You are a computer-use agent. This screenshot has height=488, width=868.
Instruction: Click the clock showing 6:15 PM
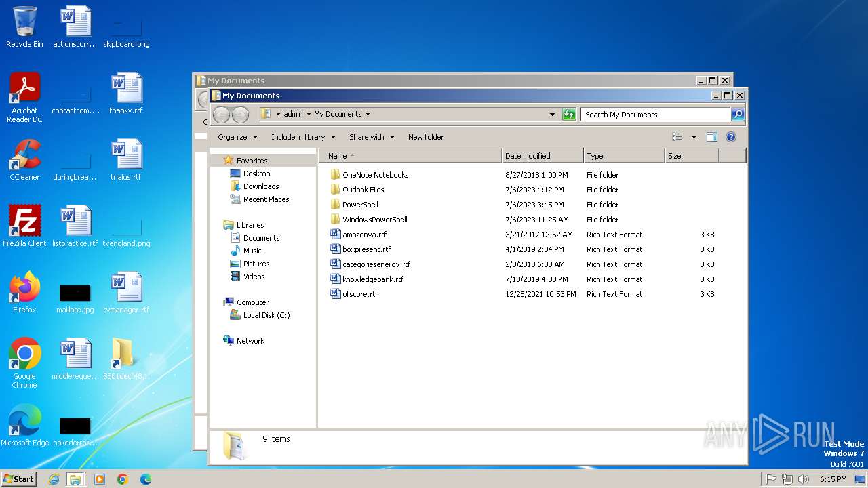click(833, 479)
